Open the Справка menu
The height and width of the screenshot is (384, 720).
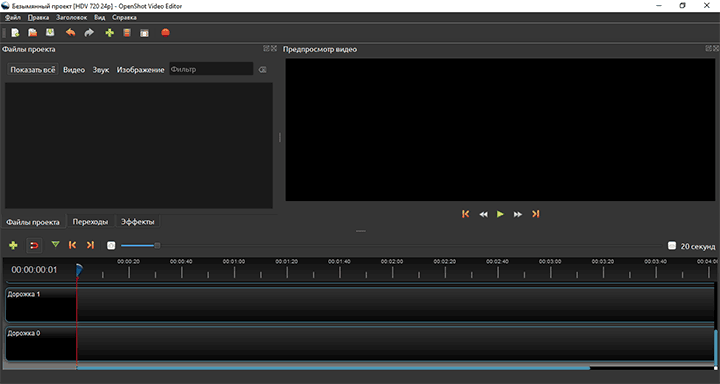pyautogui.click(x=124, y=17)
